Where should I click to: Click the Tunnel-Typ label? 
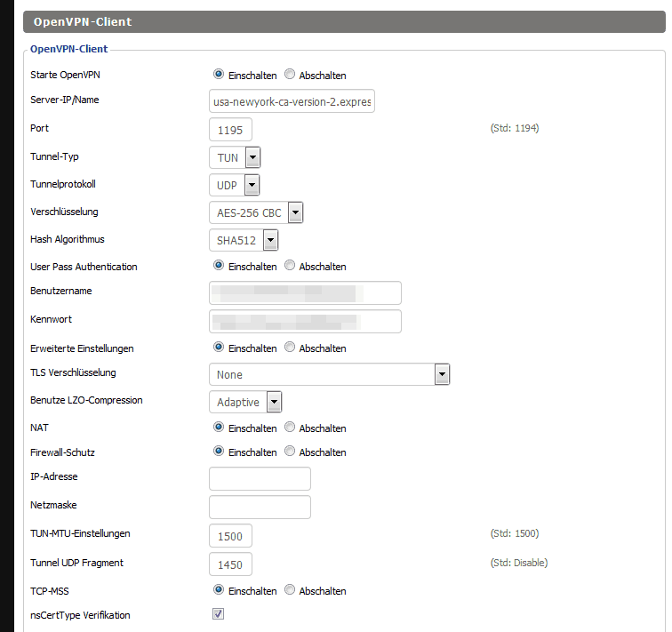click(54, 156)
